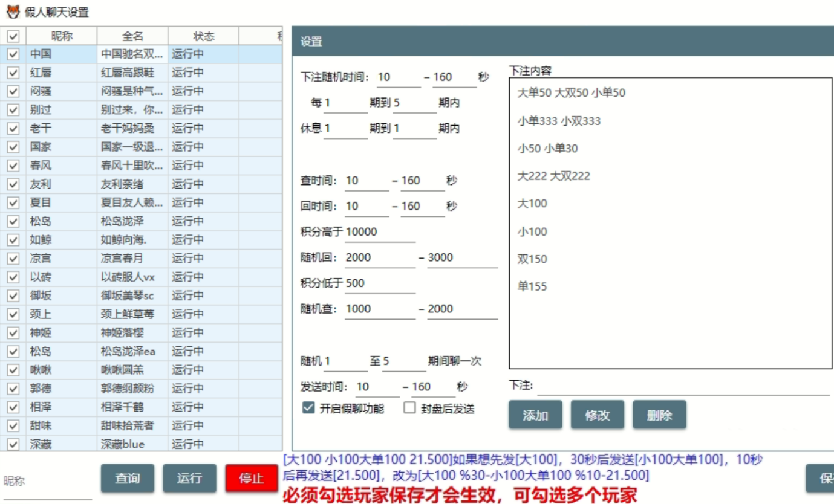Select the 大单50 大双50 小单50 bet item

coord(572,93)
